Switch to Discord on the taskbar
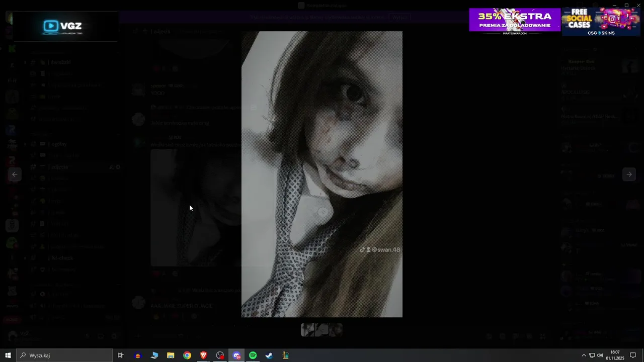 click(236, 355)
